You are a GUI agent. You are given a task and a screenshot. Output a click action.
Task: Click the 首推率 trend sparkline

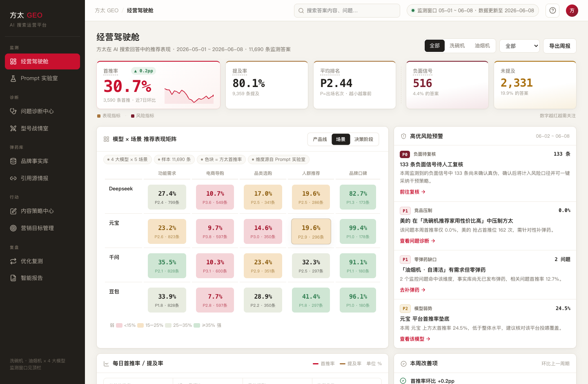click(x=189, y=96)
